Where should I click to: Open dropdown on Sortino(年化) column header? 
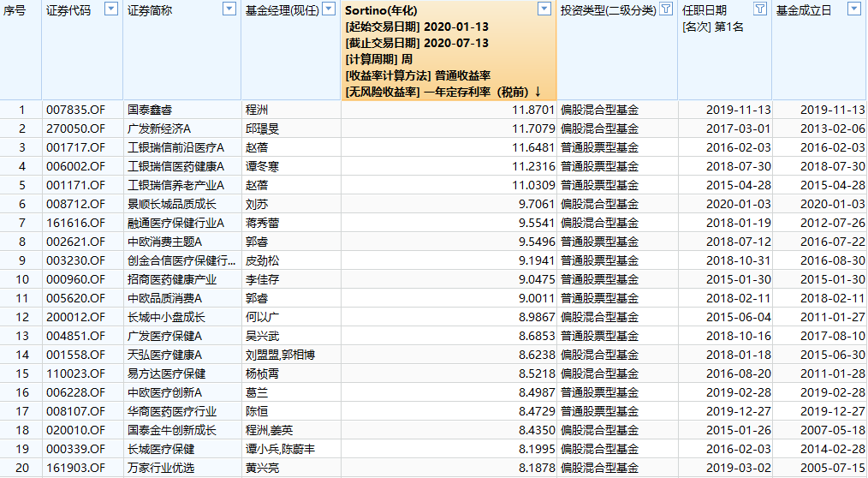(544, 9)
